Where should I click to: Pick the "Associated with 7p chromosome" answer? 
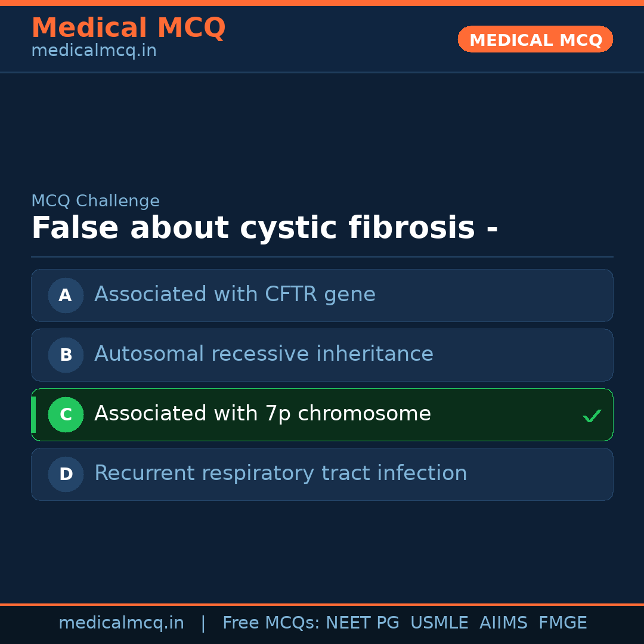pyautogui.click(x=262, y=414)
